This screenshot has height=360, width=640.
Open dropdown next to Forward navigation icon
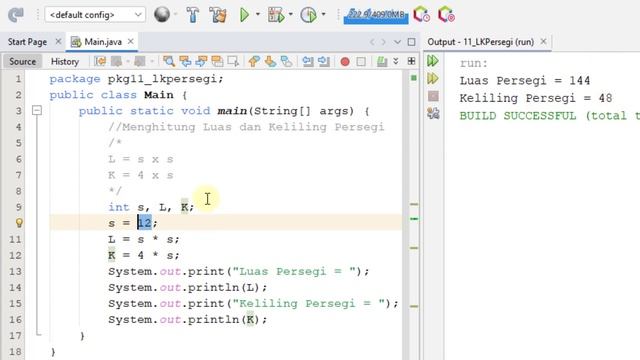coord(152,62)
